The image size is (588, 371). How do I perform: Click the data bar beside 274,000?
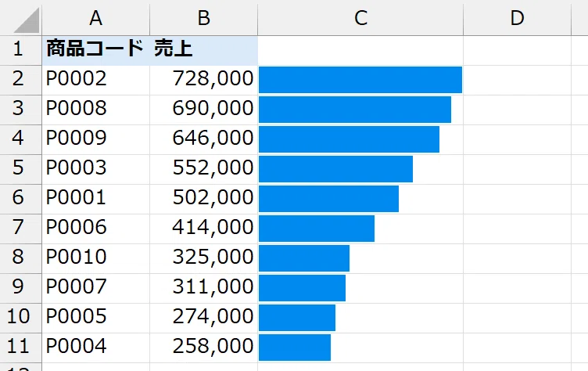click(297, 317)
